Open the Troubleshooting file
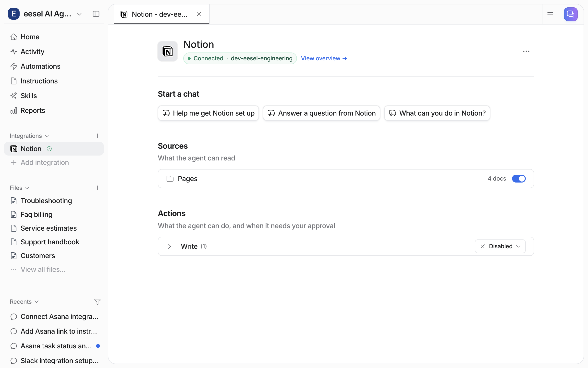The image size is (588, 368). (x=54, y=201)
